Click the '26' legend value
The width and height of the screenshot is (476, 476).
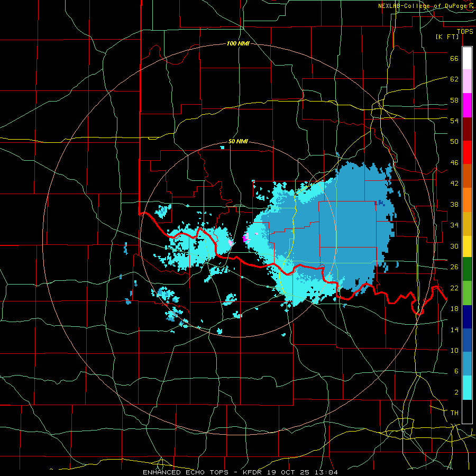(454, 267)
